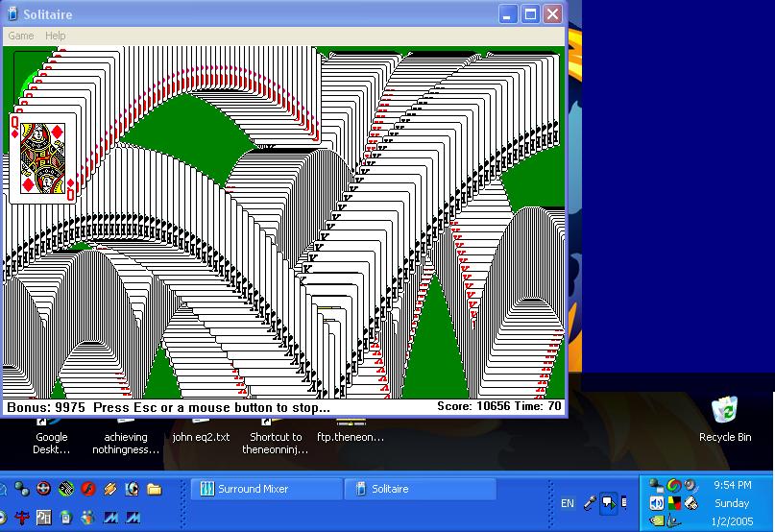Open the EN language bar selector

568,503
